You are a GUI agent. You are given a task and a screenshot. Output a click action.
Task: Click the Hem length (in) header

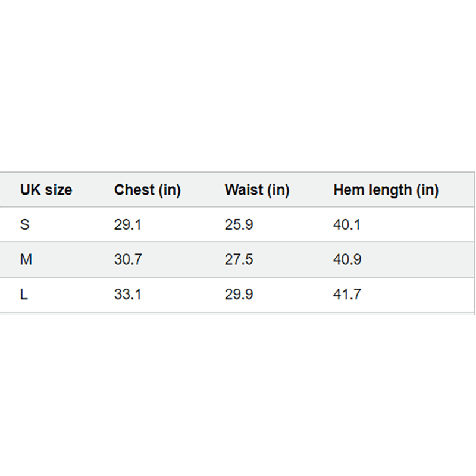386,190
